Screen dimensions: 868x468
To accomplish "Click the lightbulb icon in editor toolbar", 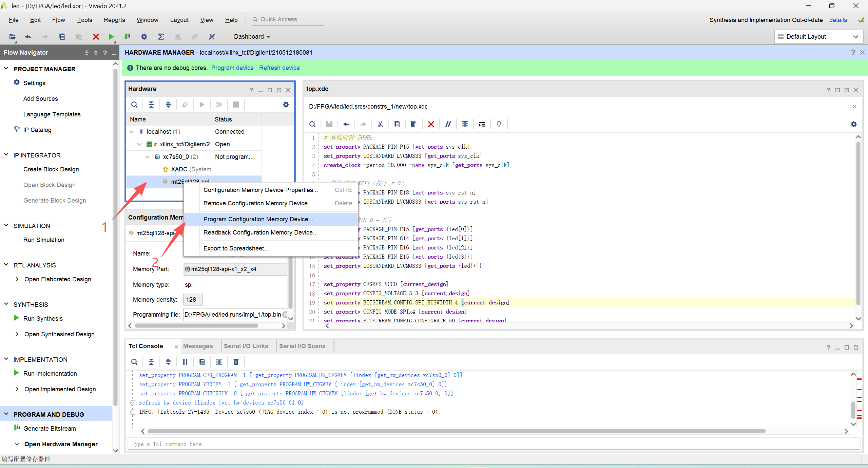I will (x=499, y=124).
